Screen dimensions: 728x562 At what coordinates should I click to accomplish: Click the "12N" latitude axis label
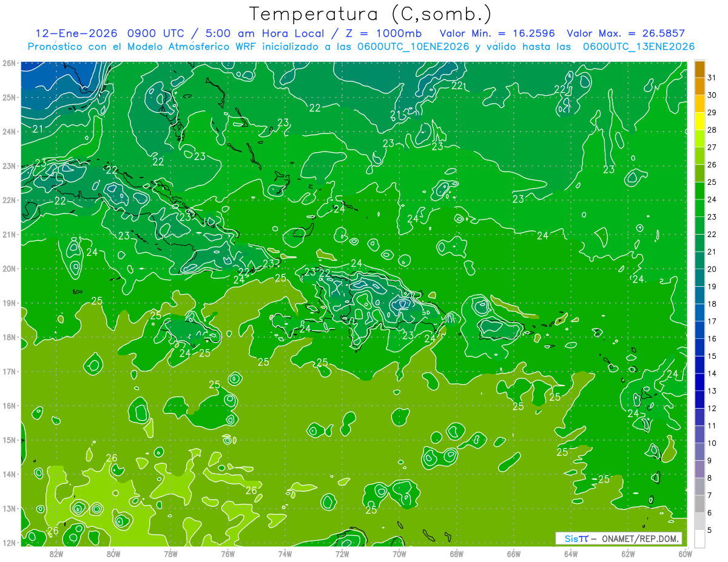[x=8, y=543]
